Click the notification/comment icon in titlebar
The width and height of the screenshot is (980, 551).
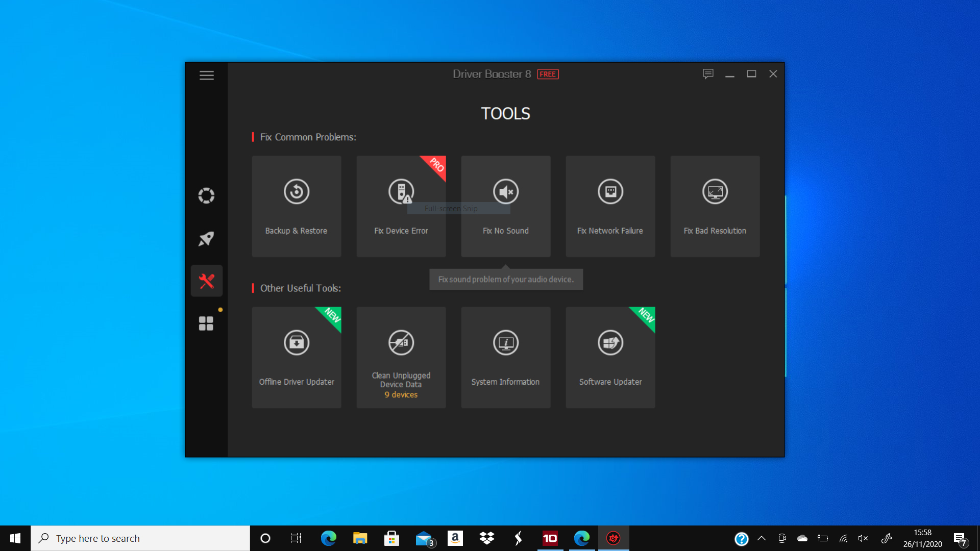[x=708, y=73]
